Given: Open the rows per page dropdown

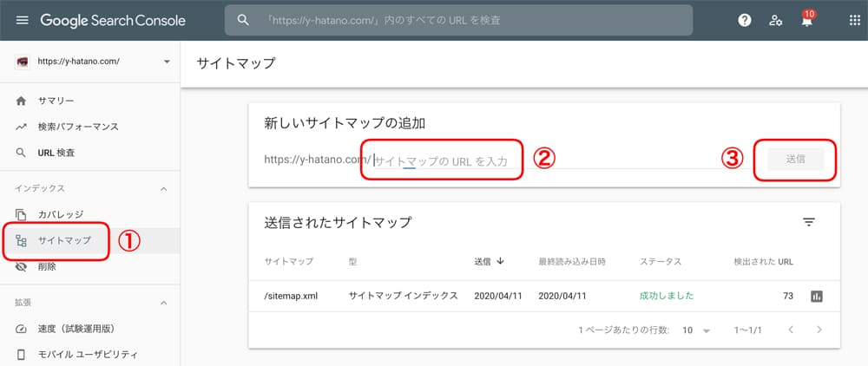Looking at the screenshot, I should 696,330.
